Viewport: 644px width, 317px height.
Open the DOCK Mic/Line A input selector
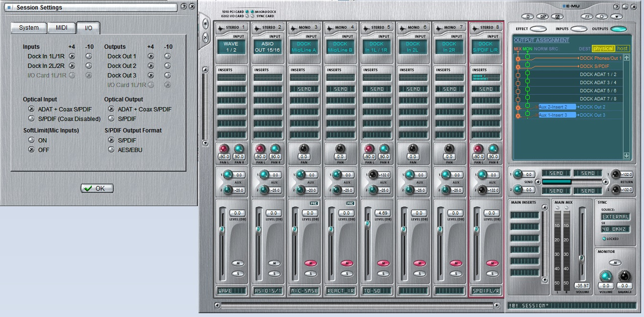pyautogui.click(x=304, y=47)
